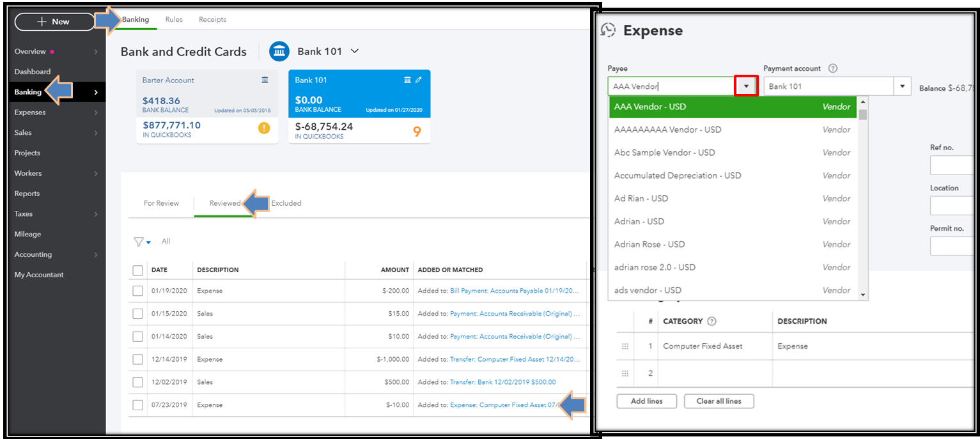Expand the Sales sidebar chevron
This screenshot has width=980, height=439.
[x=96, y=133]
